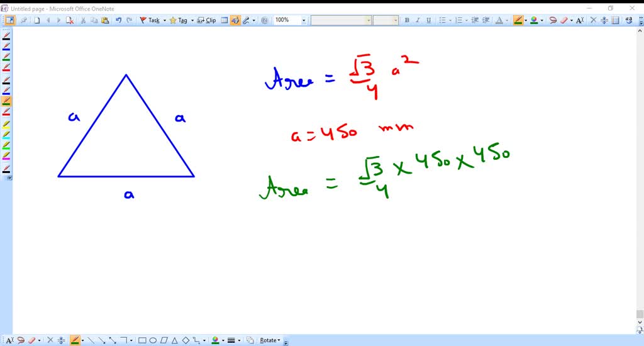The width and height of the screenshot is (644, 346).
Task: Click the Duplicate shape icon
Action: click(x=250, y=340)
